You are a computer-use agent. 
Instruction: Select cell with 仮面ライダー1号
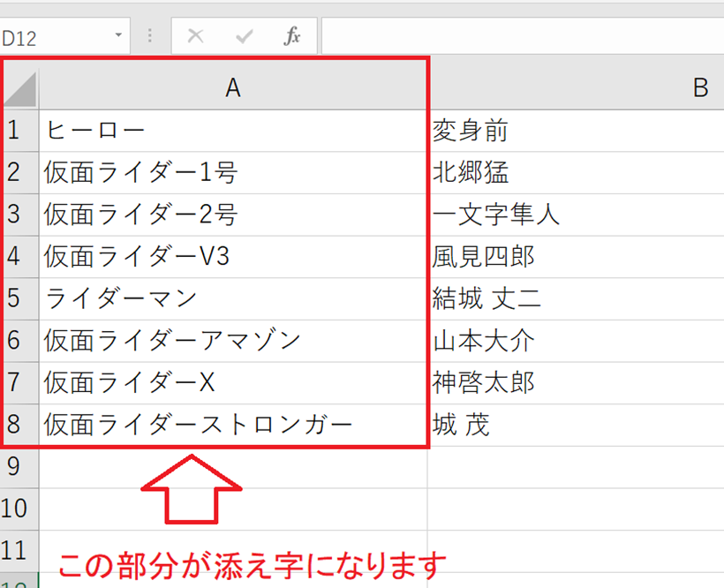coord(233,172)
